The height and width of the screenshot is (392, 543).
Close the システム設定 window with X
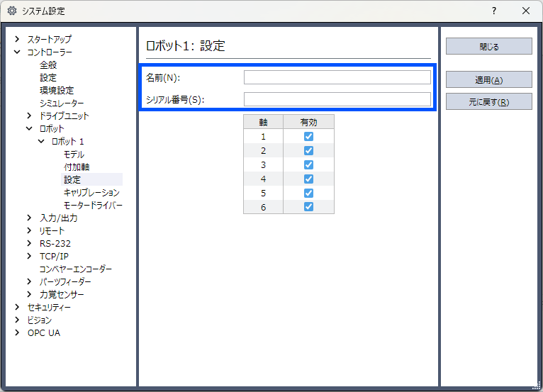tap(526, 11)
